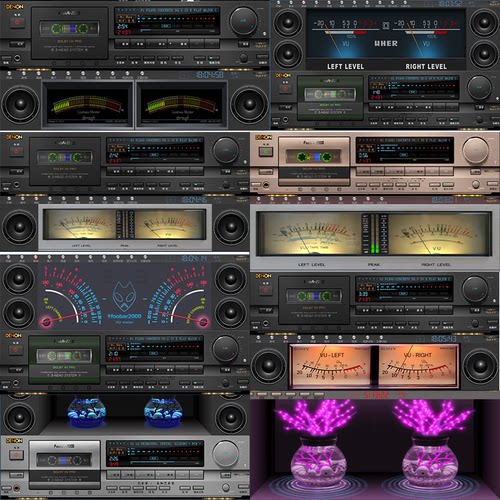This screenshot has height=500, width=500.
Task: Toggle the red indicator light above the Loudness Meter panels
Action: 39,74
